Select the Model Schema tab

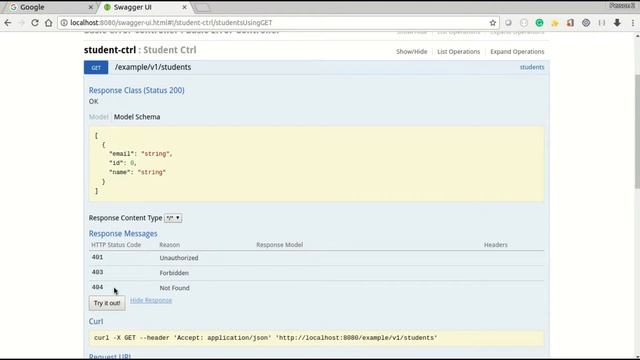tap(137, 117)
